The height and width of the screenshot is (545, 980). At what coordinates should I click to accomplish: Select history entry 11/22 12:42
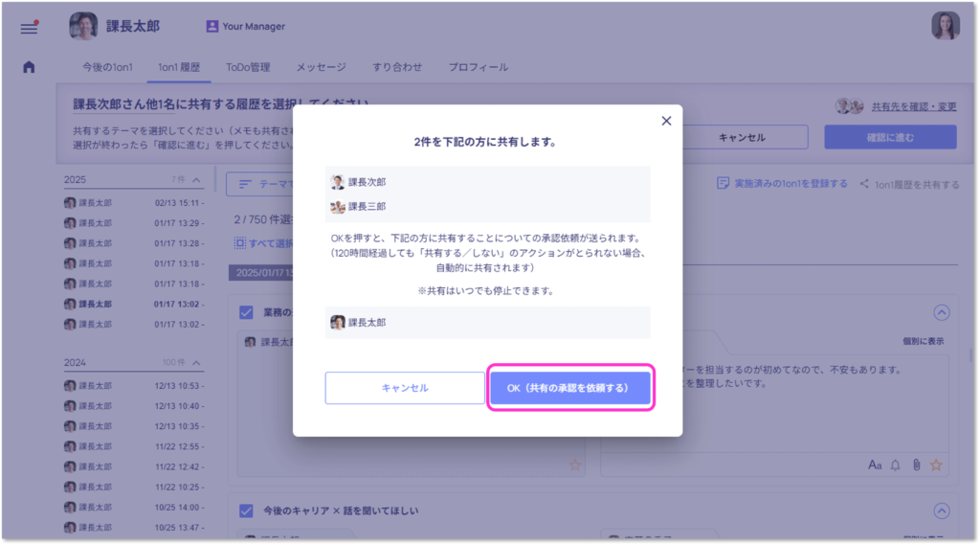coord(134,466)
